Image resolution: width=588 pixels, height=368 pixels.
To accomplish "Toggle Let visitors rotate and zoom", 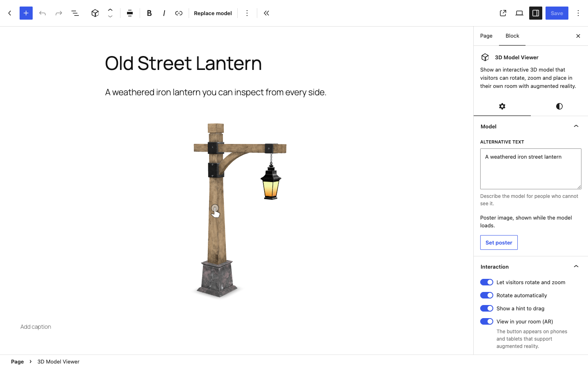I will tap(487, 282).
